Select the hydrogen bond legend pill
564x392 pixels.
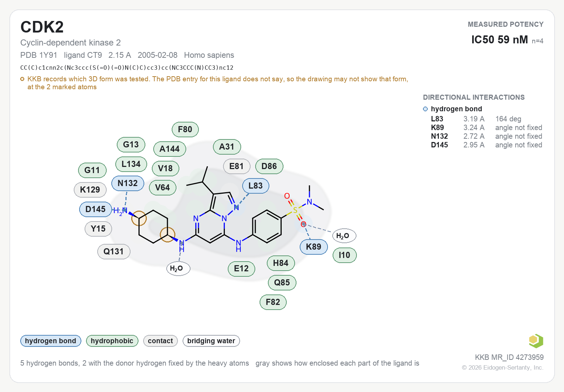pyautogui.click(x=51, y=341)
